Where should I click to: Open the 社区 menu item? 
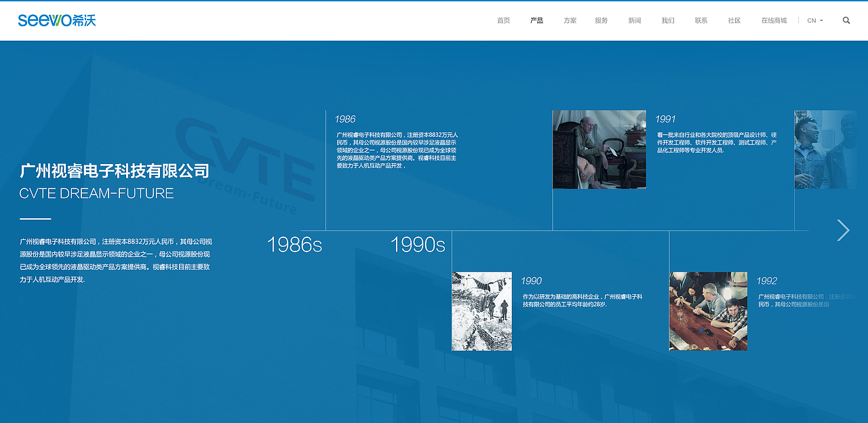(734, 20)
